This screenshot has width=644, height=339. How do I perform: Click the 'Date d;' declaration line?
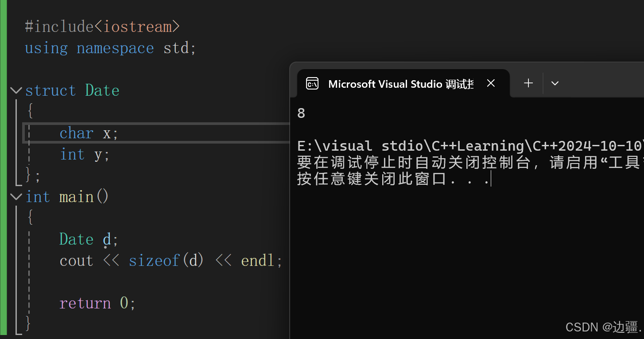click(89, 239)
